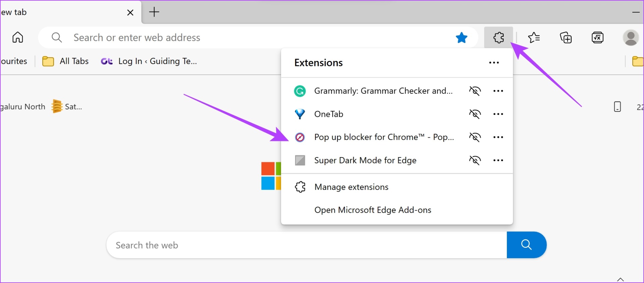
Task: Click the Math Solver toolbar icon
Action: (x=597, y=38)
